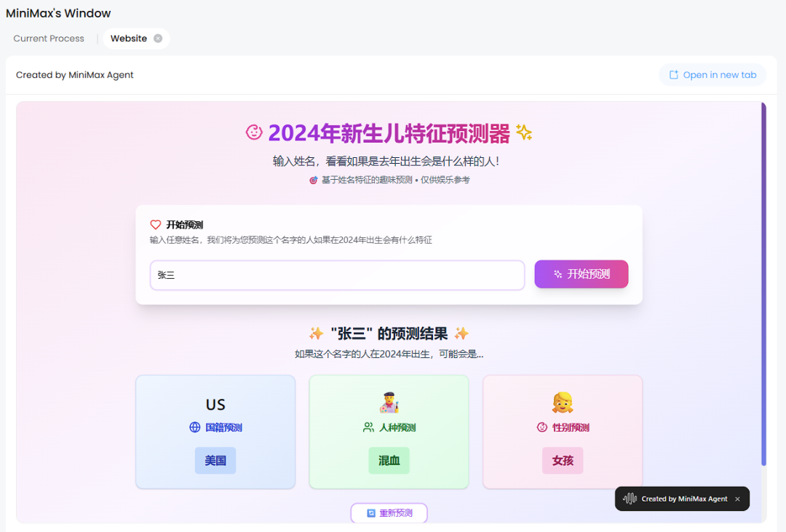
Task: Click the waveform icon in the MiniMax badge
Action: (x=630, y=499)
